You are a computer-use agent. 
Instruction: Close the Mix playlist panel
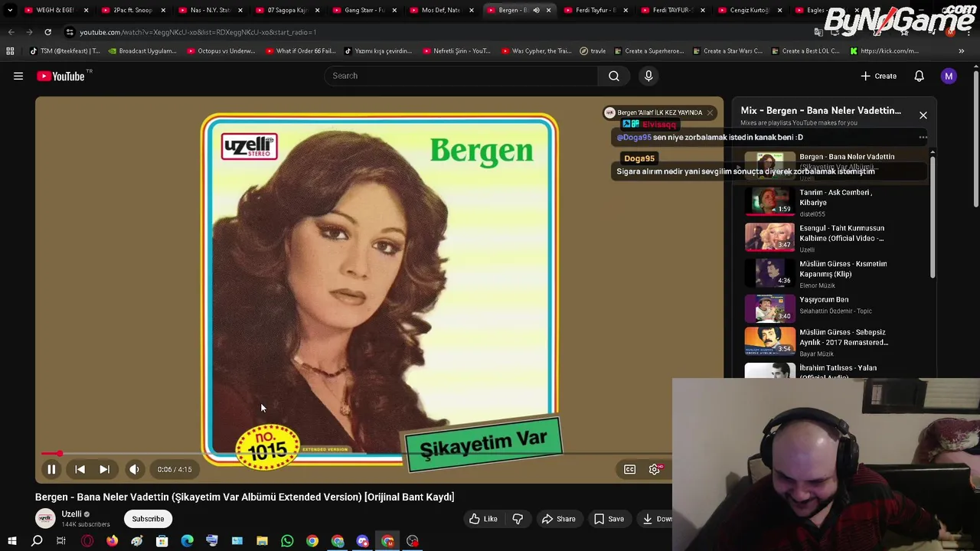click(923, 116)
